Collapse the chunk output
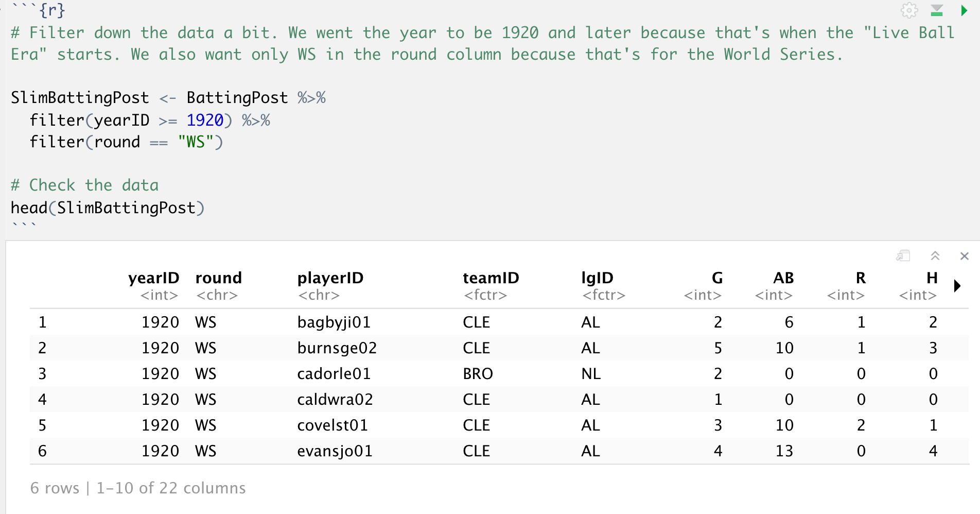 click(x=935, y=255)
